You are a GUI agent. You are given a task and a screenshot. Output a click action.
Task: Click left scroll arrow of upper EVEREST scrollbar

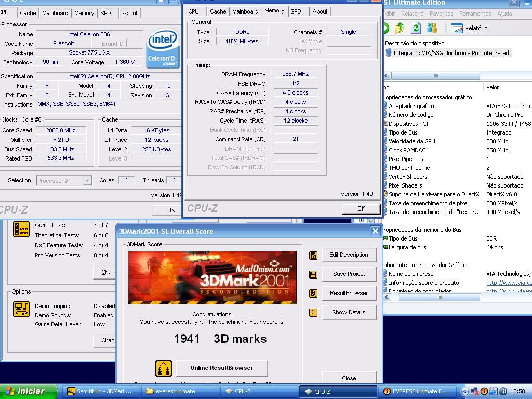click(x=388, y=76)
